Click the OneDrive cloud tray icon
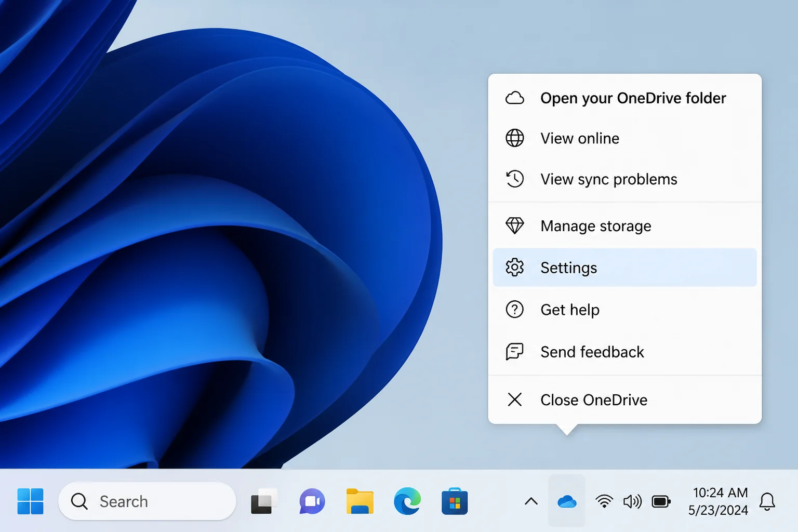798x532 pixels. [567, 501]
